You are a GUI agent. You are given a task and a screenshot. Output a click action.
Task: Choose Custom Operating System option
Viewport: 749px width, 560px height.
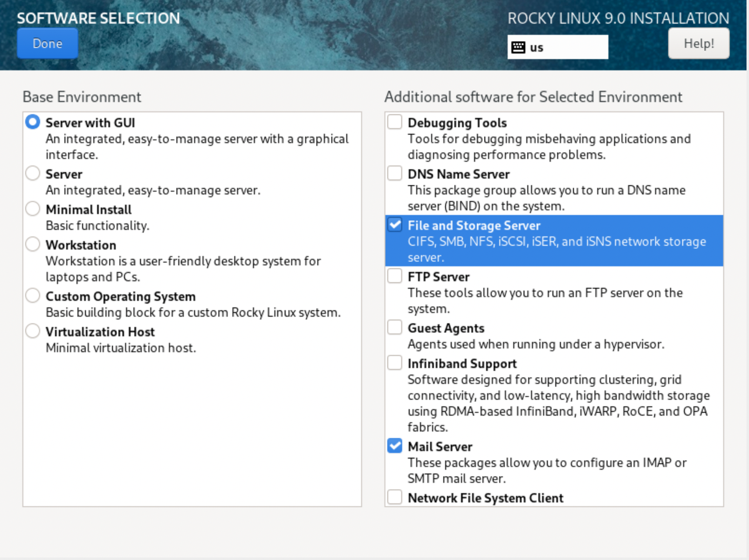point(32,296)
